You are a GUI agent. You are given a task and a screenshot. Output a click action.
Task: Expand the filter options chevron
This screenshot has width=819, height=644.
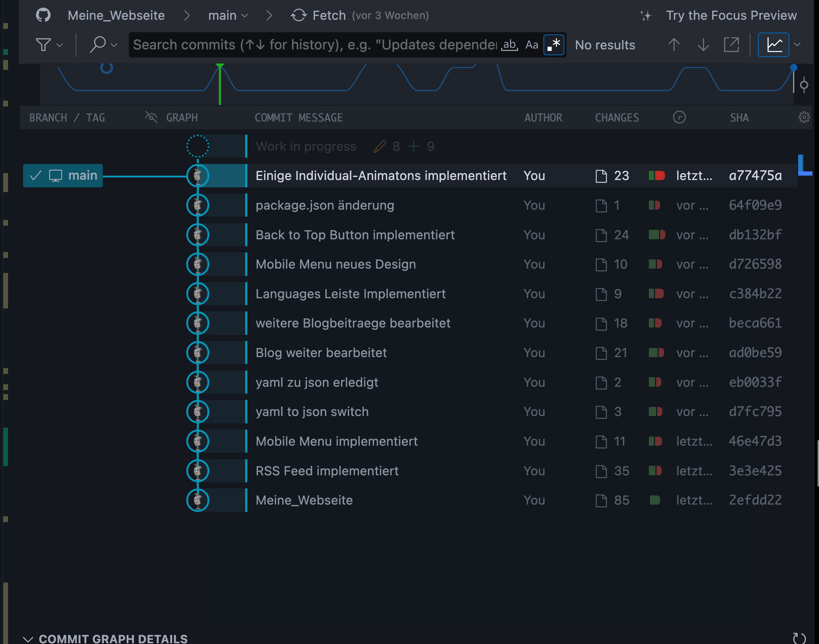pos(60,45)
